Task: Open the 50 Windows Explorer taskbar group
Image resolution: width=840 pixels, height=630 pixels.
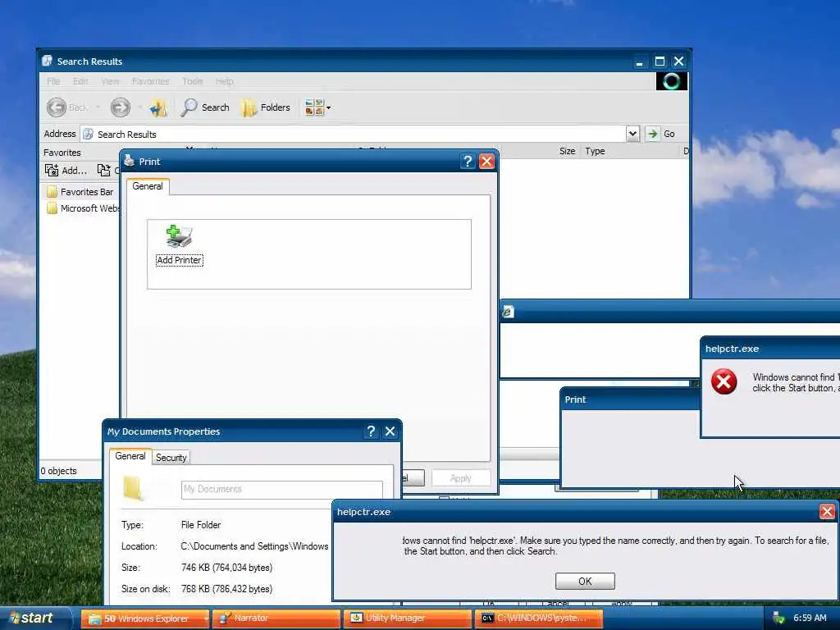Action: [146, 619]
